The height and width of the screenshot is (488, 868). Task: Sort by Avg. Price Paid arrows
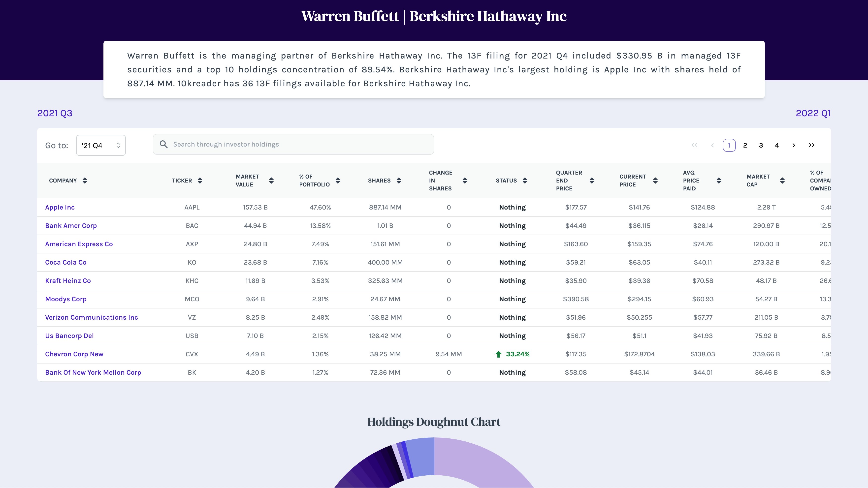click(719, 181)
